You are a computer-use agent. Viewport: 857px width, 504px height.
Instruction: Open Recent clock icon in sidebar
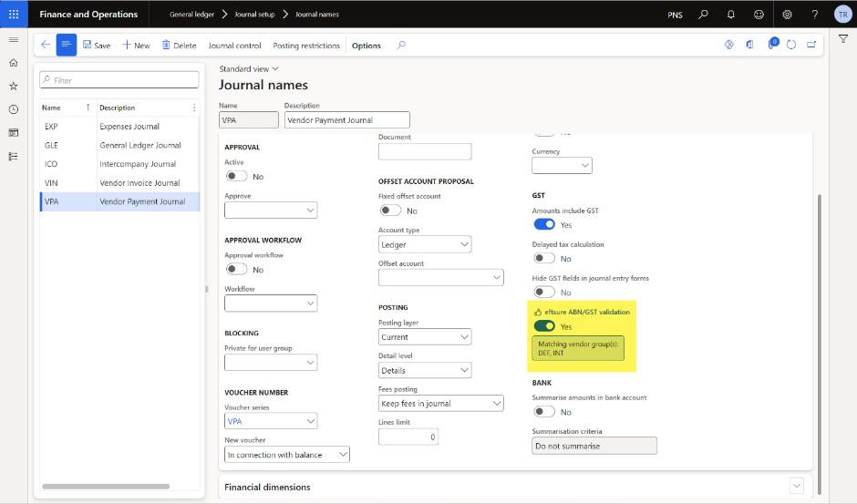point(14,109)
